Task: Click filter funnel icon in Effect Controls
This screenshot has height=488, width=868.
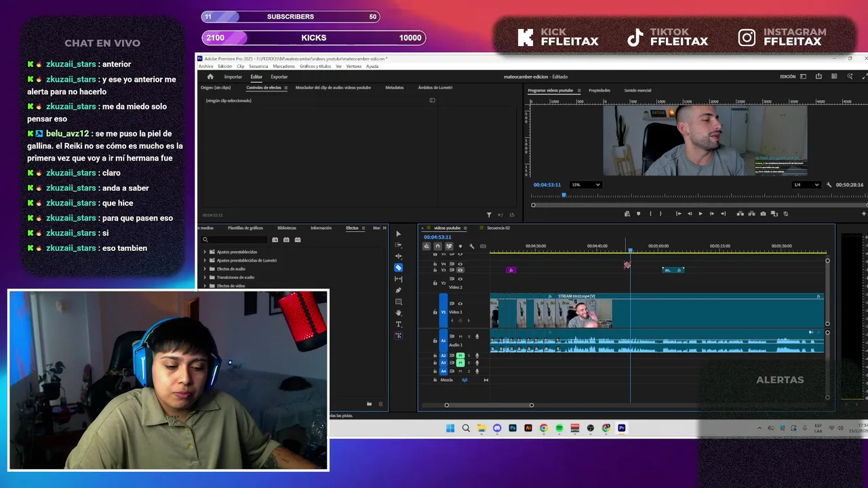Action: [489, 215]
